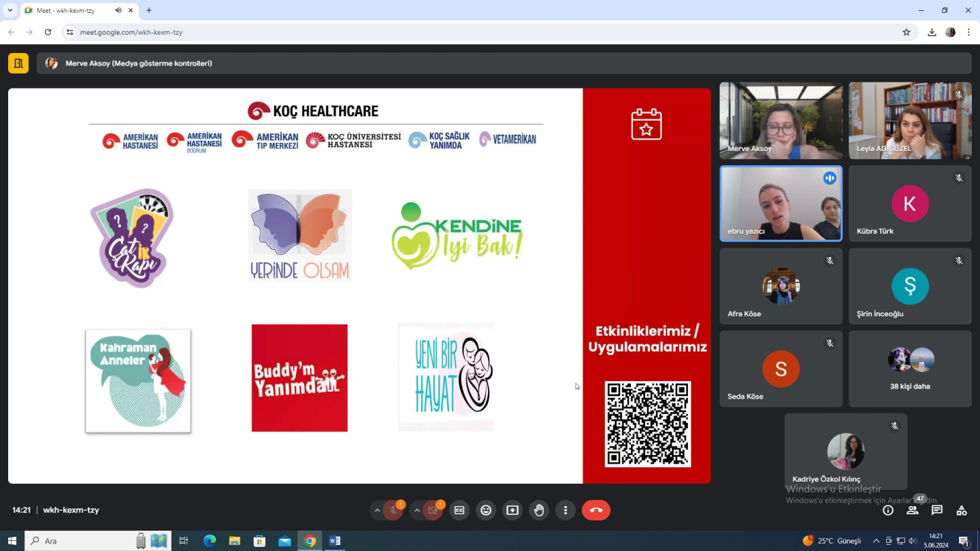Click the muted mic icon on Leyla's tile
Viewport: 980px width, 551px height.
[959, 95]
